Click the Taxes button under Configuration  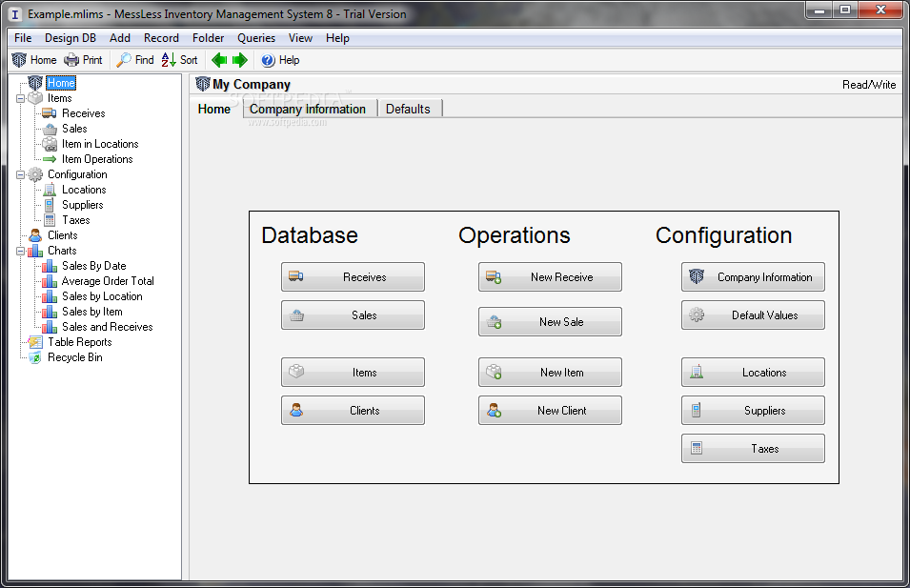click(x=753, y=449)
